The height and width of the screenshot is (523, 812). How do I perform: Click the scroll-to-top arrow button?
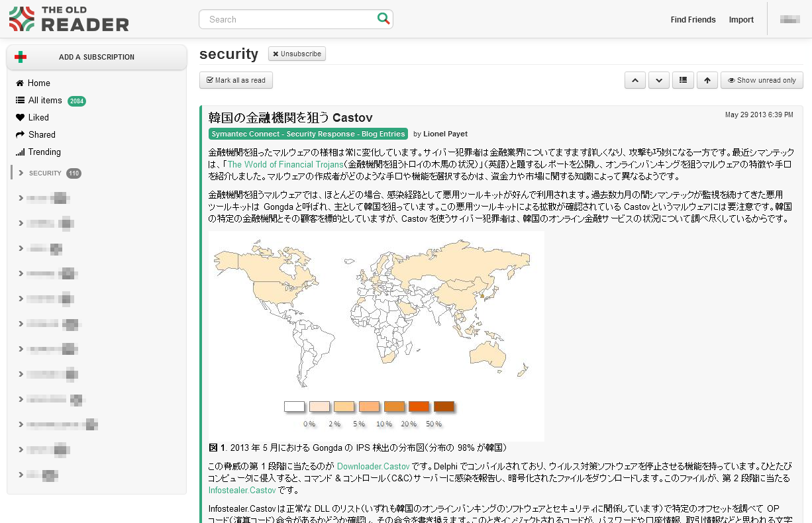coord(707,80)
